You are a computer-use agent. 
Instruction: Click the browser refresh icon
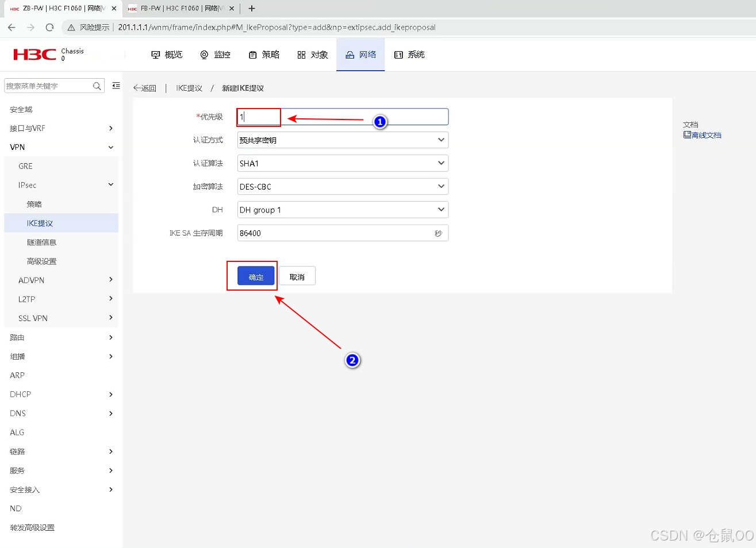49,27
